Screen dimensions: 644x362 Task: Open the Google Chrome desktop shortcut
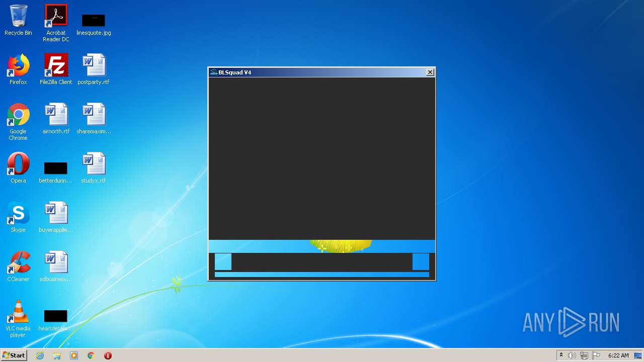click(x=18, y=122)
